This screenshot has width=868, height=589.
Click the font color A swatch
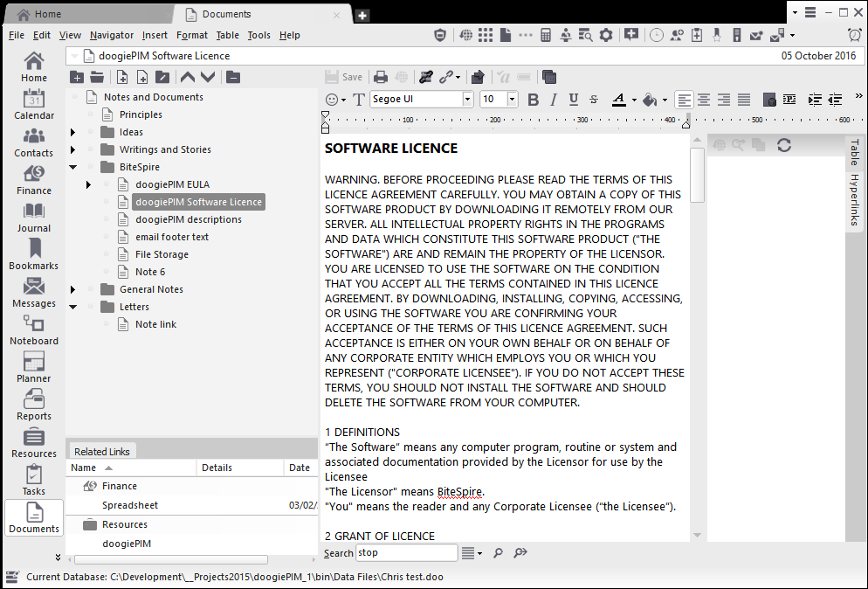click(619, 100)
